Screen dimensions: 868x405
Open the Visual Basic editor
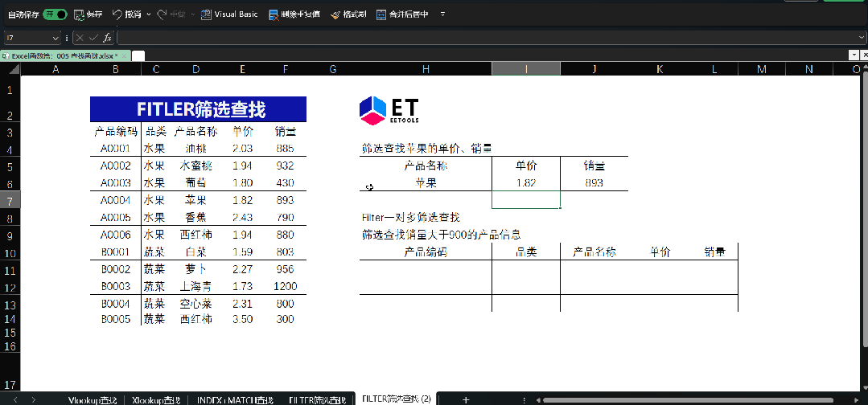(229, 14)
